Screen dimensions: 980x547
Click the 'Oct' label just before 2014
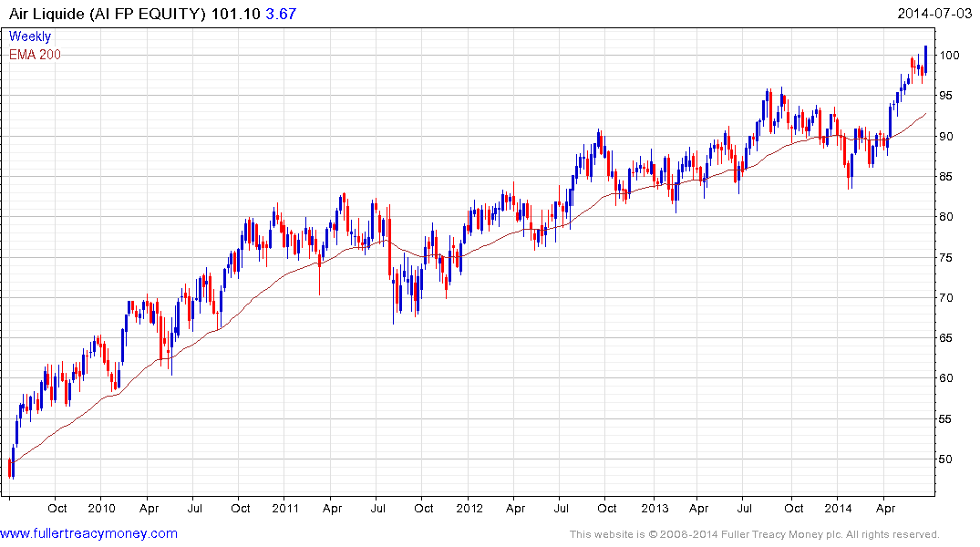[794, 508]
